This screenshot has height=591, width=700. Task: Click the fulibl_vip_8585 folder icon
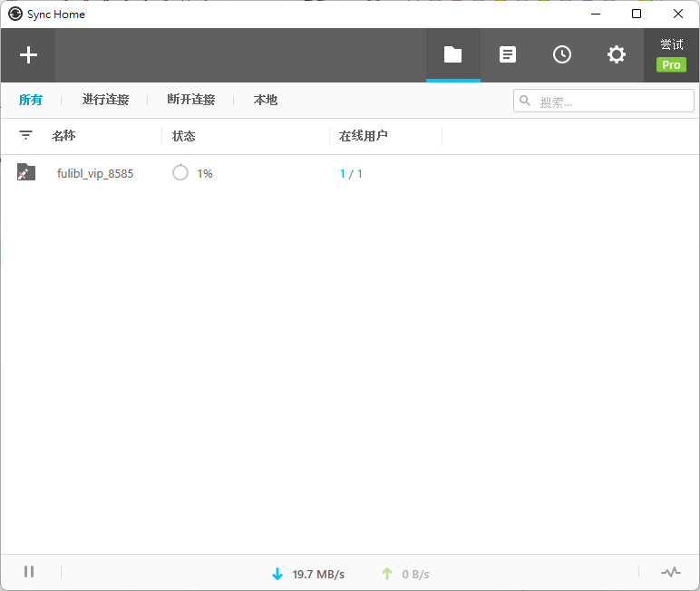(x=26, y=172)
